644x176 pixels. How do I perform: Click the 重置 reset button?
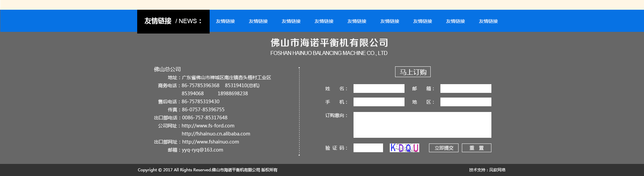476,148
